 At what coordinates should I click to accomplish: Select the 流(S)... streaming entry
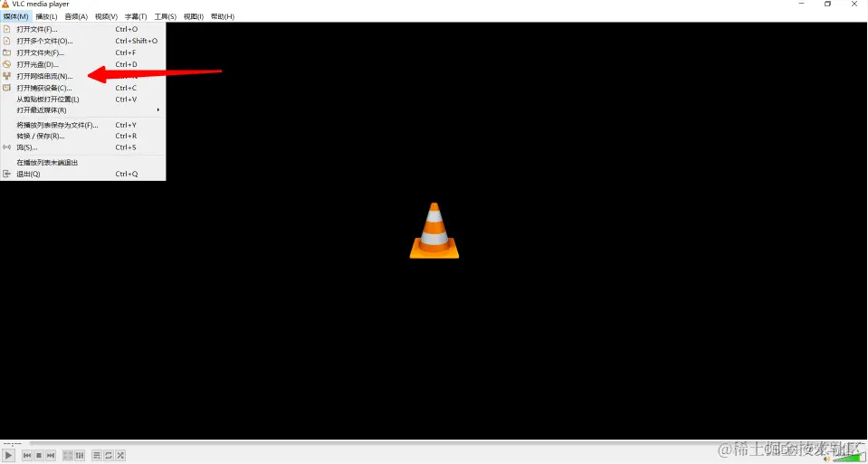(83, 147)
